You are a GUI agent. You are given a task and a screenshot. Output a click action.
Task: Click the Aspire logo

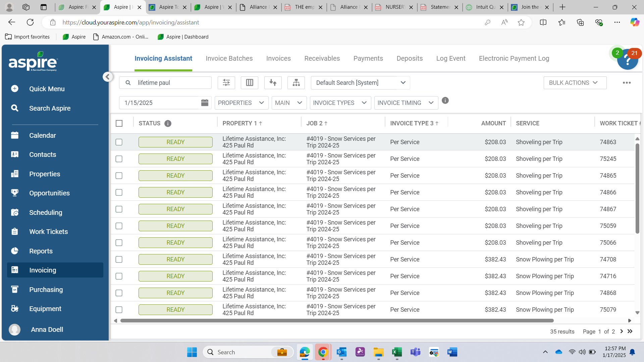pos(33,62)
